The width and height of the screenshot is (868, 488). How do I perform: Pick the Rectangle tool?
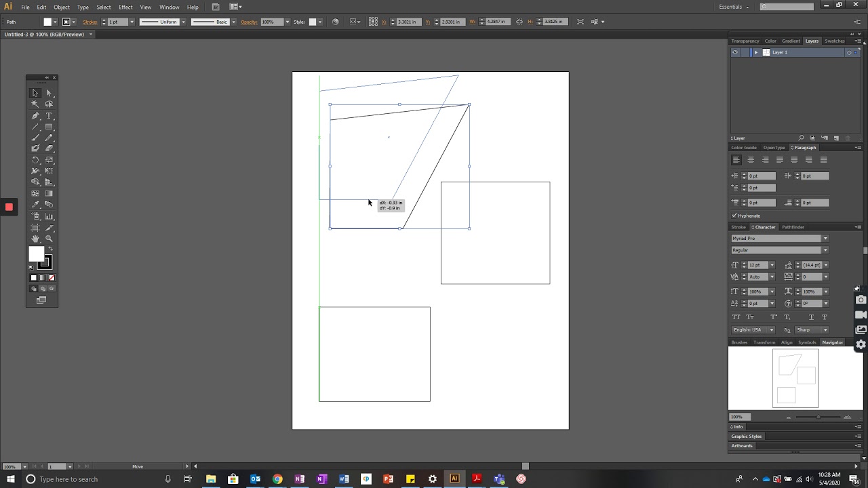pos(49,126)
